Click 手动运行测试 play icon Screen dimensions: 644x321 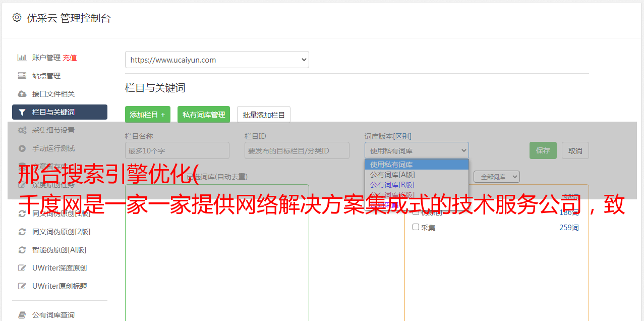pos(22,148)
